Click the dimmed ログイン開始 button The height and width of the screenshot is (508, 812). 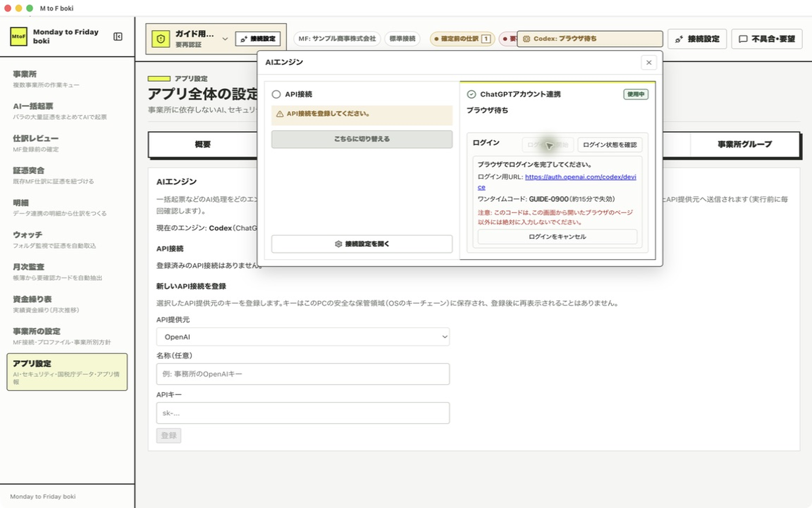[548, 145]
